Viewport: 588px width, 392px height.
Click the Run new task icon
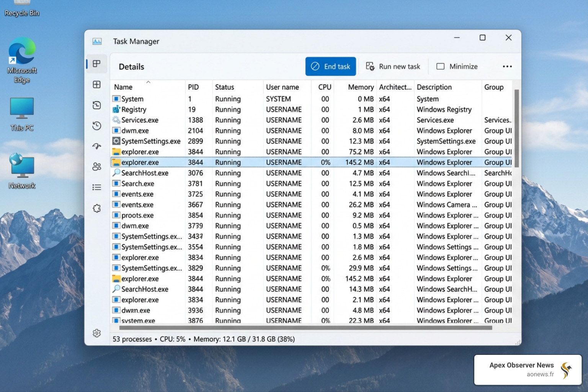(x=370, y=66)
